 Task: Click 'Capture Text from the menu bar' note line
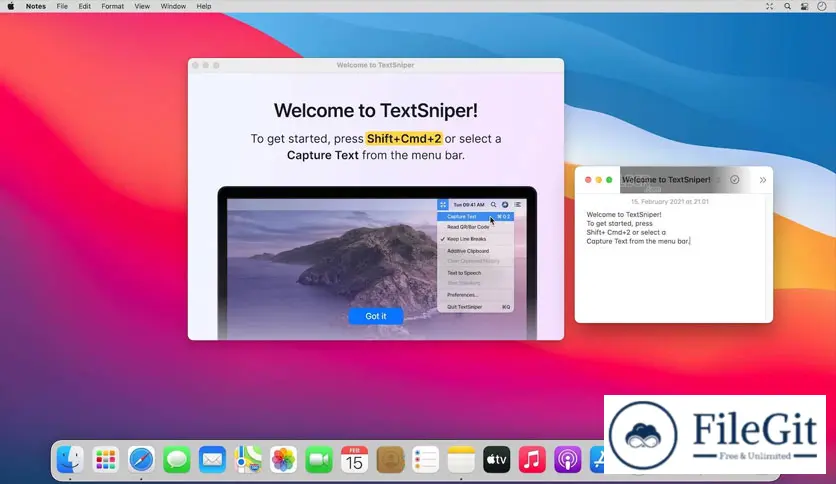[638, 241]
